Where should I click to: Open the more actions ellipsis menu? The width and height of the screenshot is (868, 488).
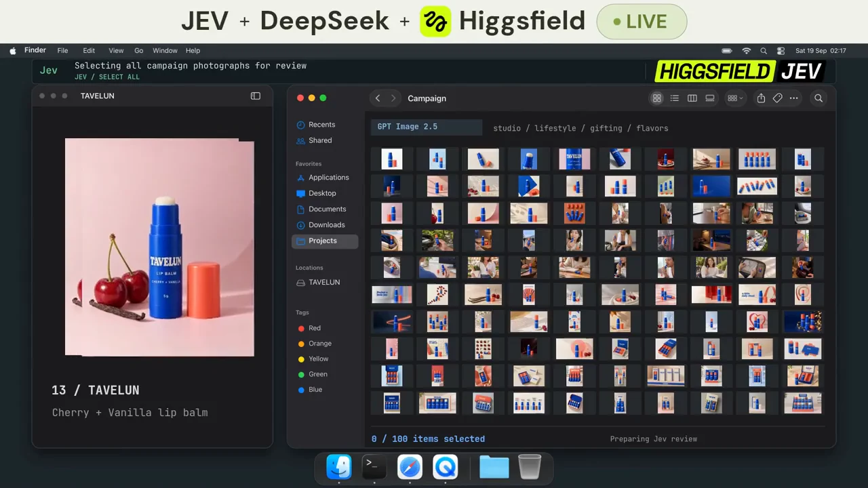coord(793,98)
